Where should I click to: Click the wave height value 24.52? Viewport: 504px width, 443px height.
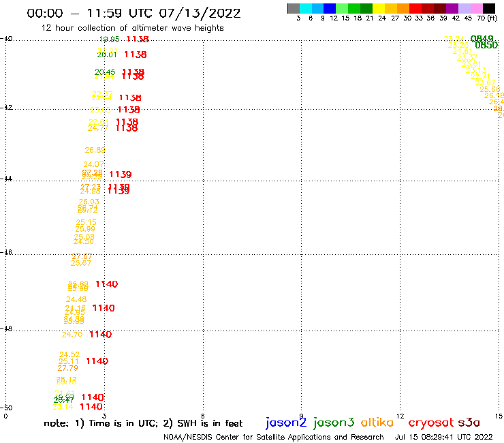pyautogui.click(x=69, y=354)
